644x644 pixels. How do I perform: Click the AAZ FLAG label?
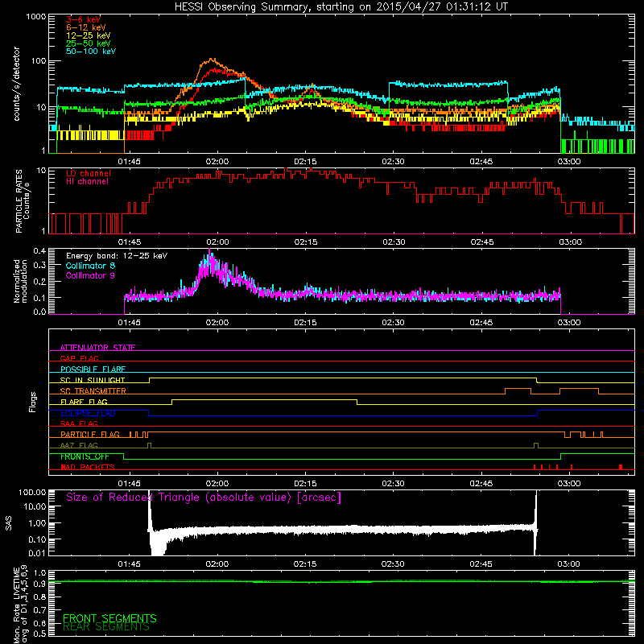[79, 445]
